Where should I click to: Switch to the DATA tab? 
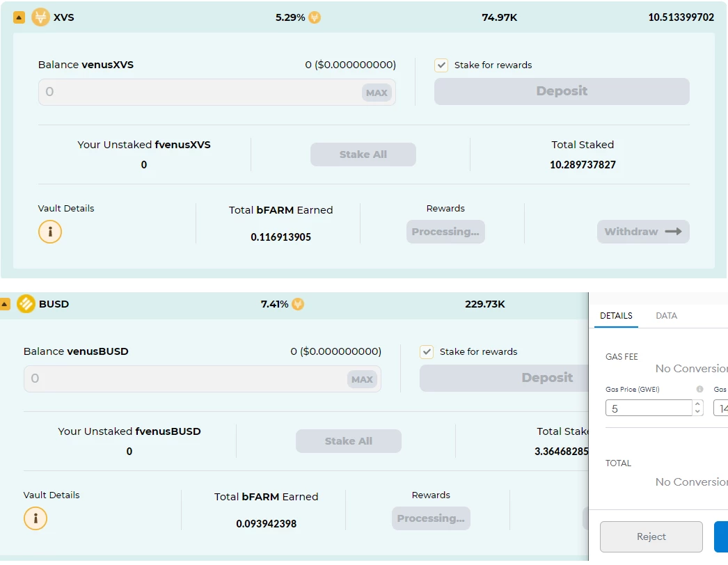[666, 316]
